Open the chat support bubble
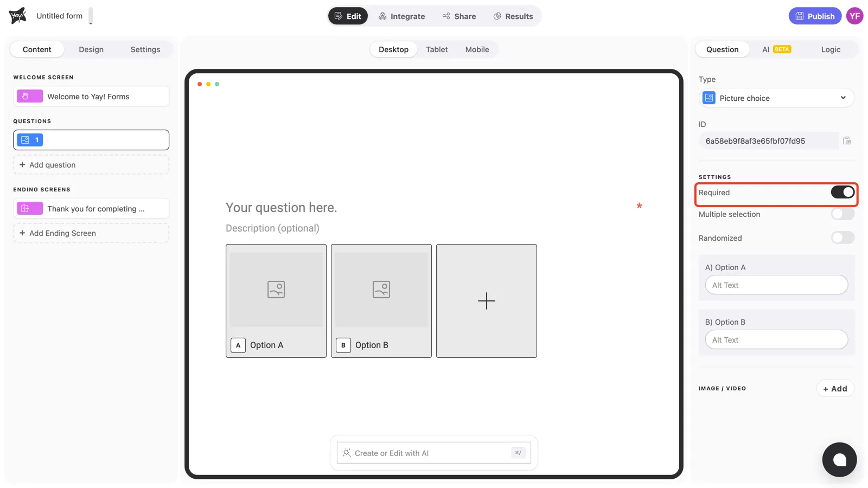Viewport: 868px width, 488px height. [x=839, y=460]
